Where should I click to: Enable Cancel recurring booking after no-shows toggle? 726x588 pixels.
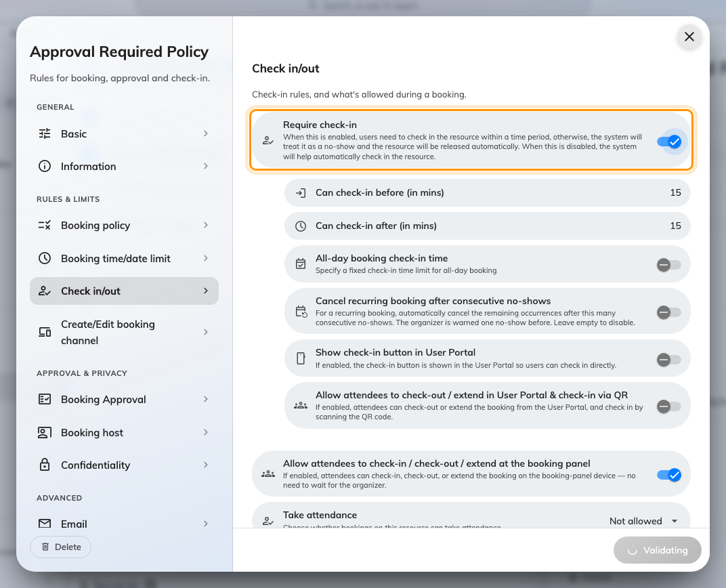pyautogui.click(x=669, y=312)
